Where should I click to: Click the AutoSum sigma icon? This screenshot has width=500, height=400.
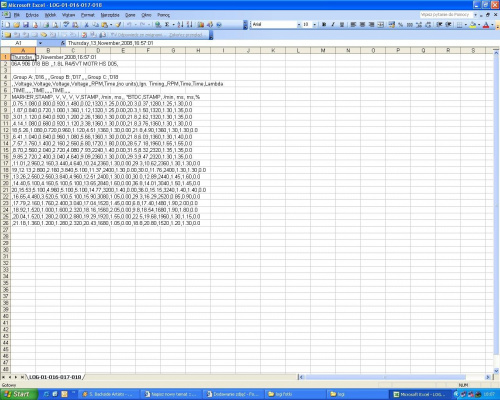point(167,25)
